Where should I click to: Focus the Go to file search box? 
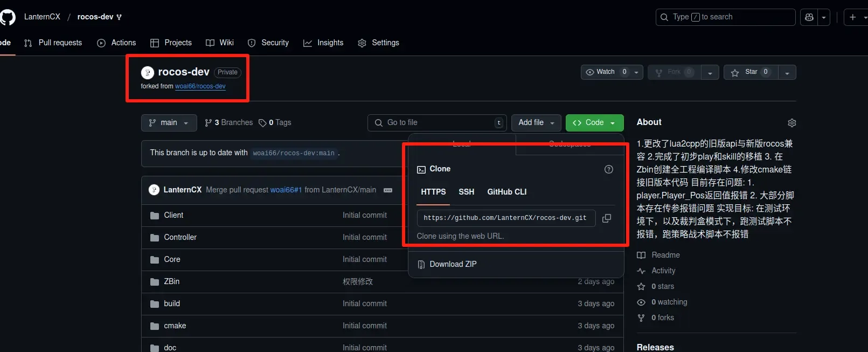(437, 122)
